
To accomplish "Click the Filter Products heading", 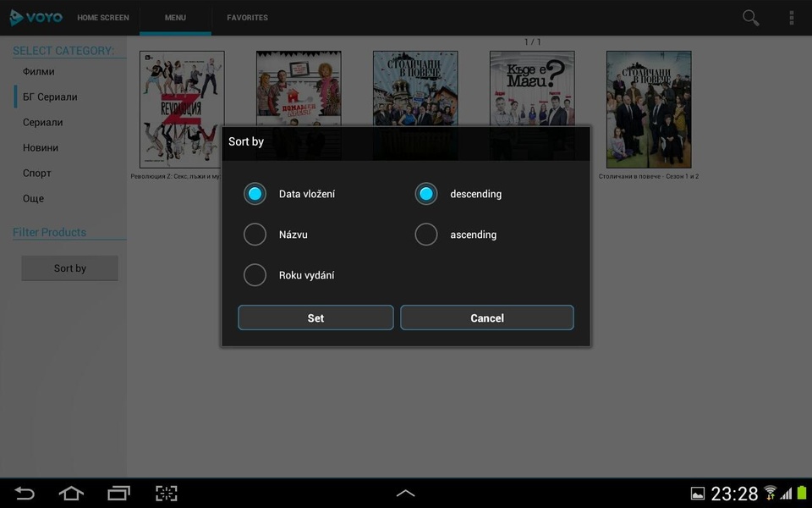I will point(50,232).
